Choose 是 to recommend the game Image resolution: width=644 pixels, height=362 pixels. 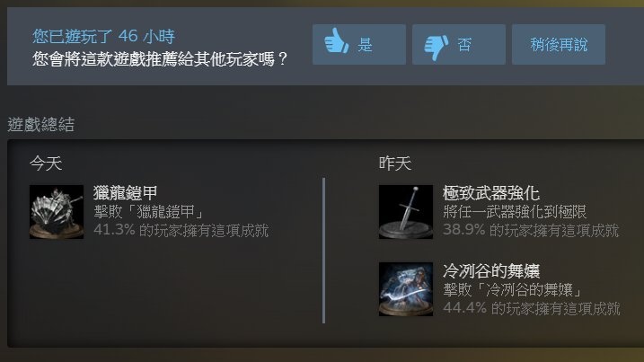pyautogui.click(x=359, y=44)
